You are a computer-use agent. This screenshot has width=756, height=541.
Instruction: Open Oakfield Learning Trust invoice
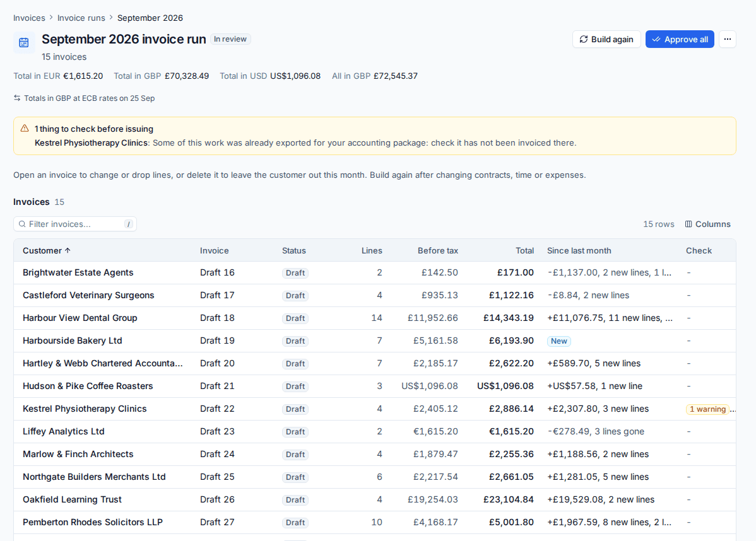coord(375,499)
